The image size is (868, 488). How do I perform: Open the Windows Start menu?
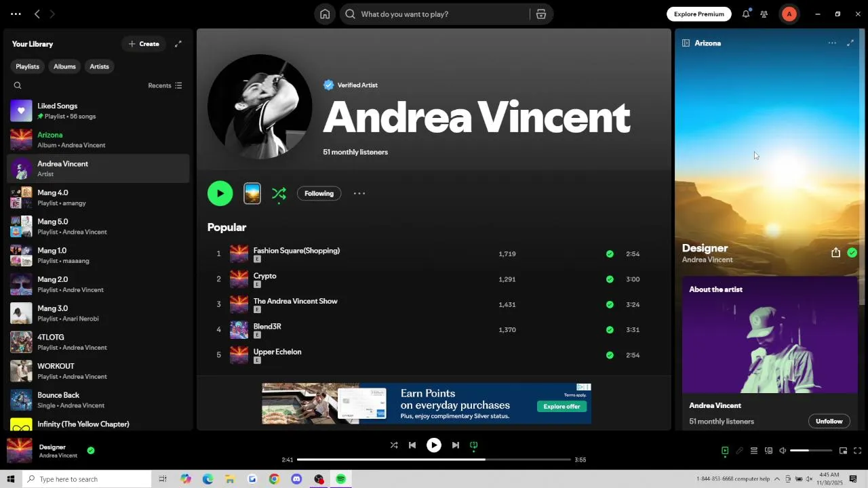point(11,479)
